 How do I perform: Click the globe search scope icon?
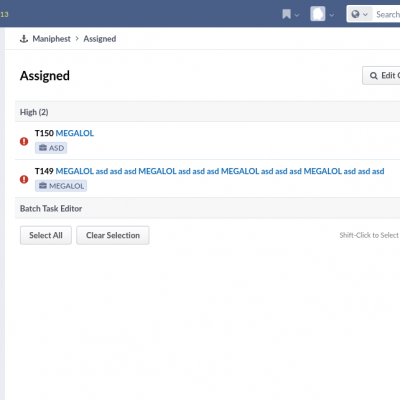[x=355, y=14]
